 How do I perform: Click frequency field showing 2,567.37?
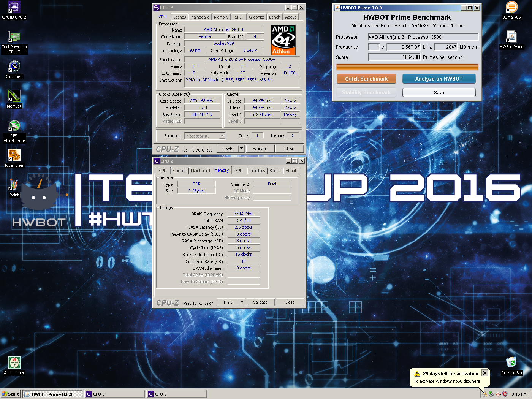404,47
